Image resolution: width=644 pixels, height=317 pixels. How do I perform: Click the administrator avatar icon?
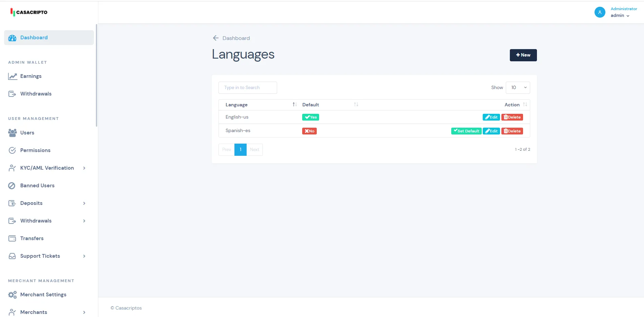click(600, 12)
